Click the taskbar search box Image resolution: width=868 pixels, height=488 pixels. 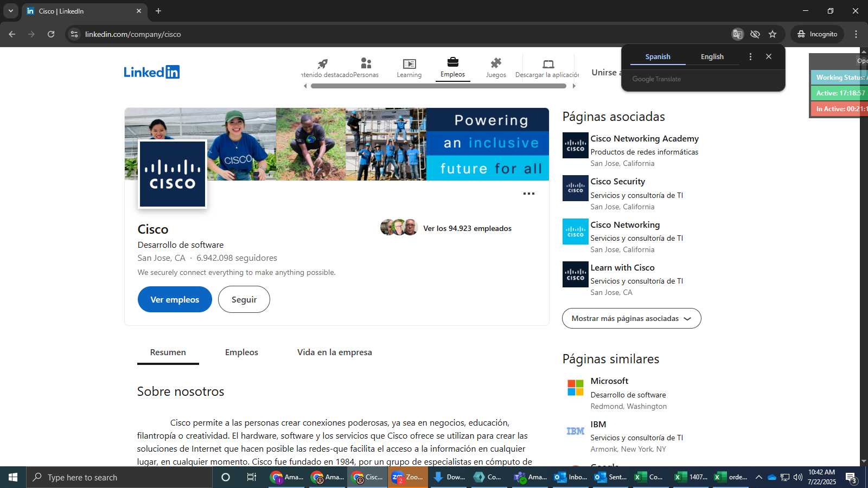[119, 477]
